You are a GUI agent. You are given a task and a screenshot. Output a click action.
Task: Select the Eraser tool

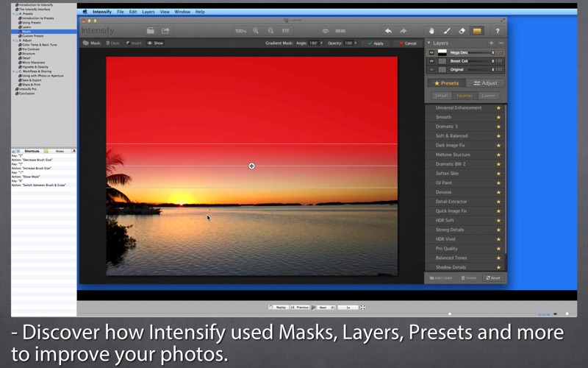tap(462, 31)
